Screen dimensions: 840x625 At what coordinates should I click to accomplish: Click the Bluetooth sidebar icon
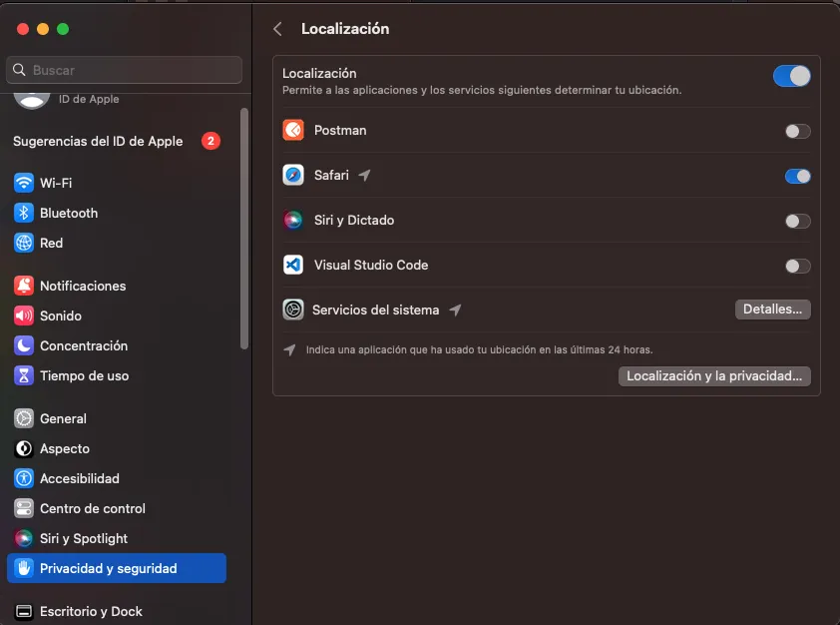24,213
